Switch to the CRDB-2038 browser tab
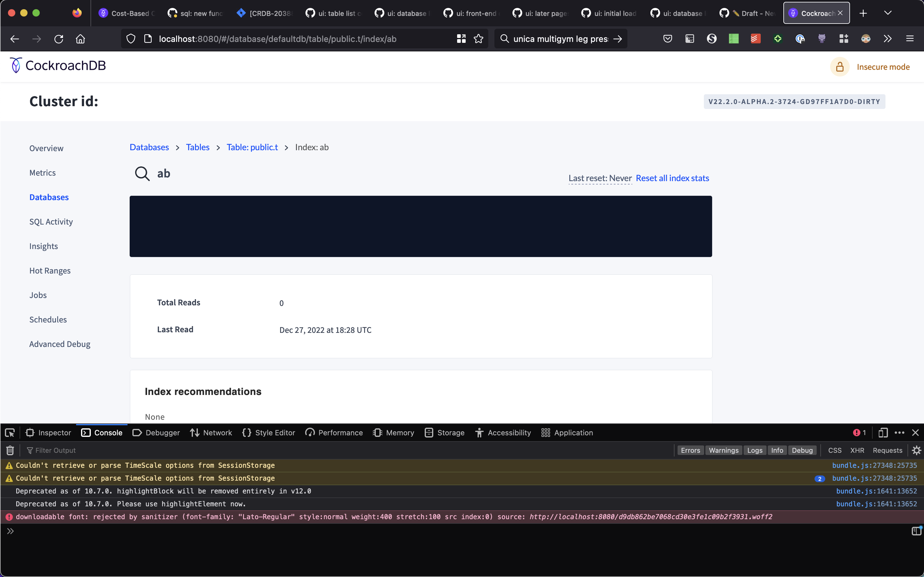 [264, 13]
